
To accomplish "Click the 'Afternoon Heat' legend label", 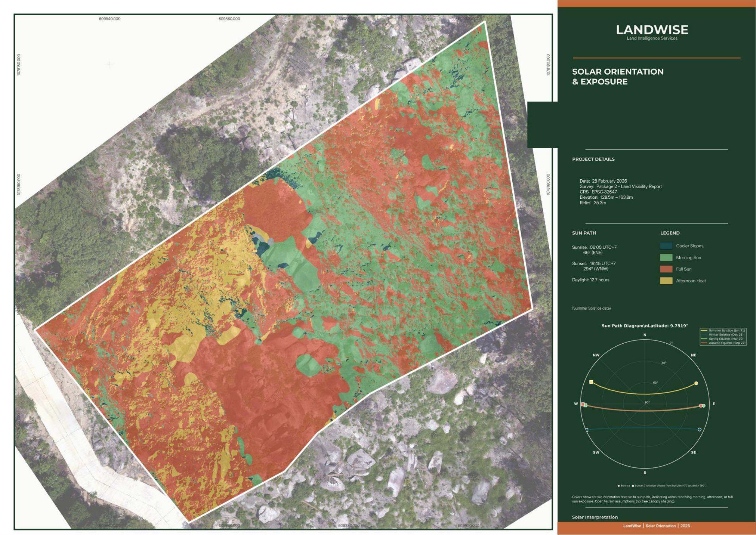I will (x=691, y=281).
